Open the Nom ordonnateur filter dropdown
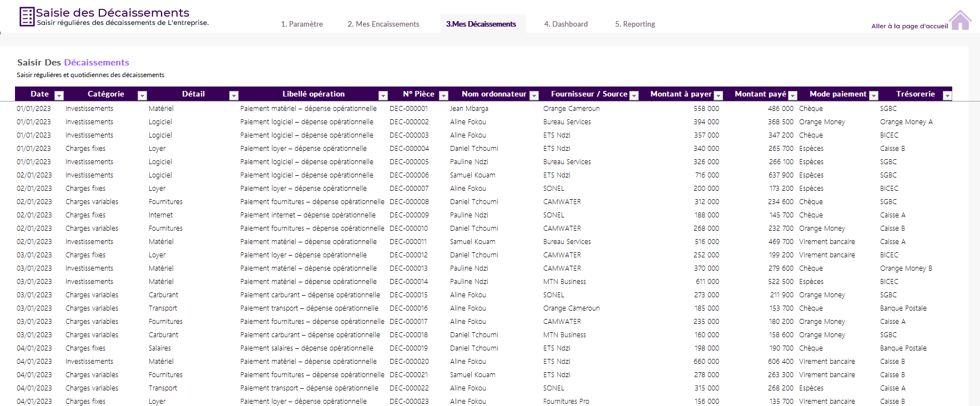Image resolution: width=980 pixels, height=406 pixels. pyautogui.click(x=534, y=95)
